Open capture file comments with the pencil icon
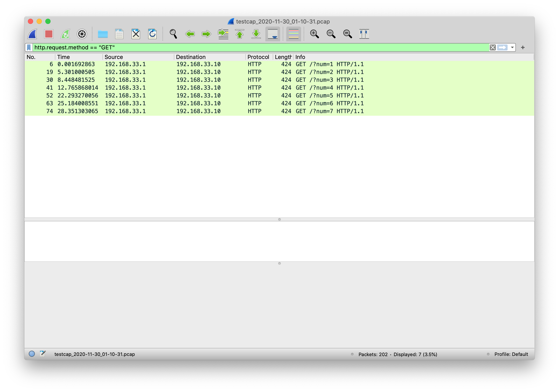This screenshot has height=392, width=559. 43,354
